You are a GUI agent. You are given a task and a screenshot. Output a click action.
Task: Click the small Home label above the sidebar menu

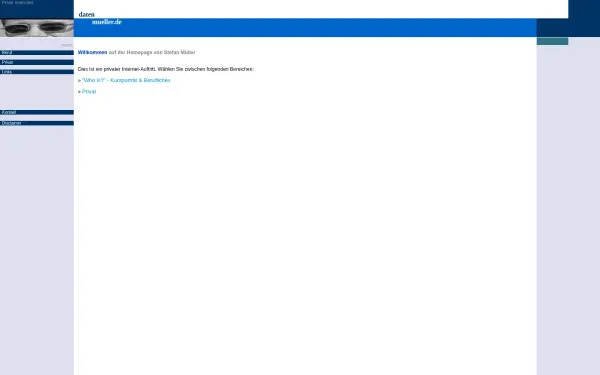(66, 45)
